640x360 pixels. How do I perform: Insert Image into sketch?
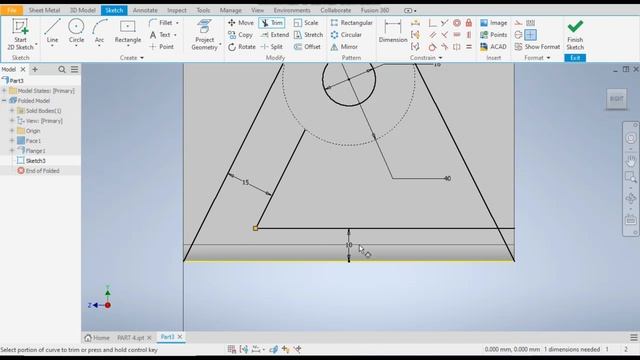[493, 23]
